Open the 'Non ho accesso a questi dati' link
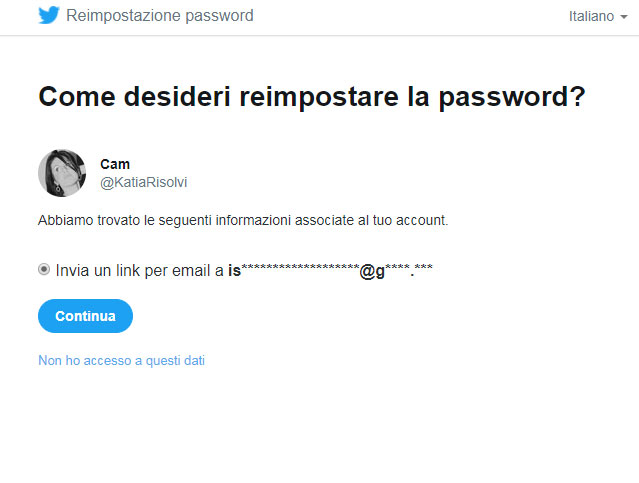The image size is (639, 483). pyautogui.click(x=121, y=361)
